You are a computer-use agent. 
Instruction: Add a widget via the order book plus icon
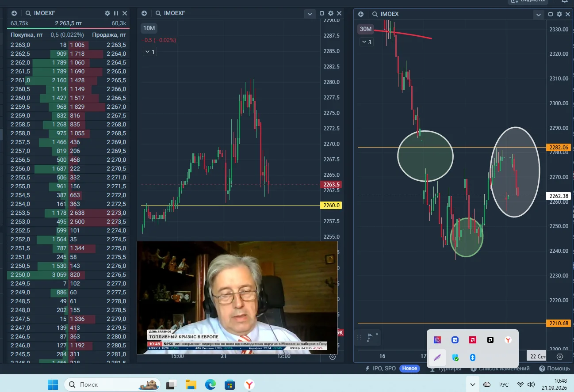click(14, 13)
